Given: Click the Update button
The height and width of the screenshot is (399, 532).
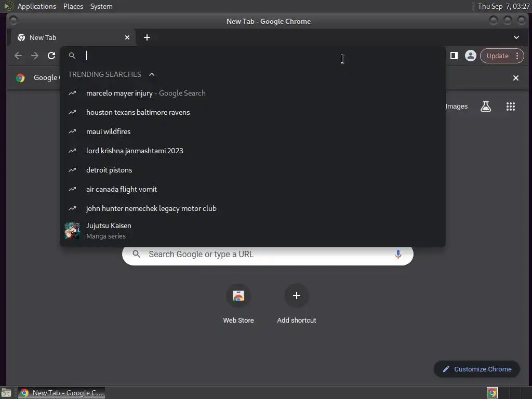Looking at the screenshot, I should 497,56.
